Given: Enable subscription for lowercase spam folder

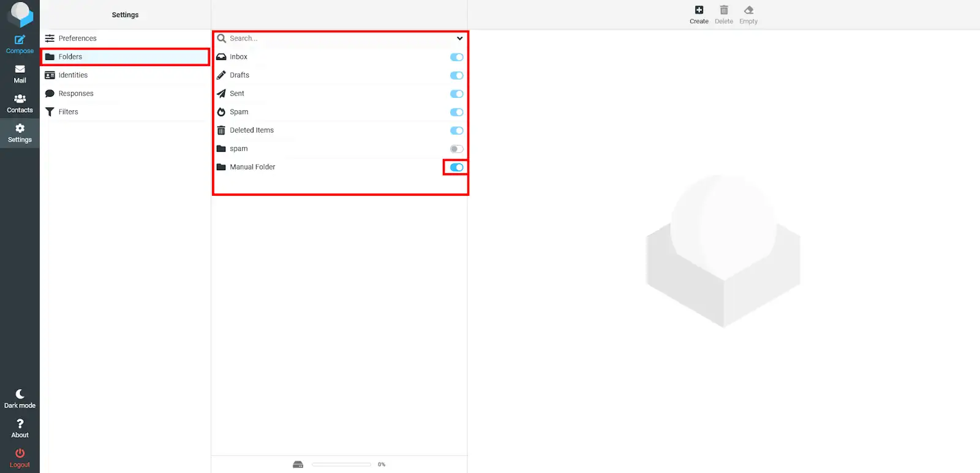Looking at the screenshot, I should tap(456, 149).
